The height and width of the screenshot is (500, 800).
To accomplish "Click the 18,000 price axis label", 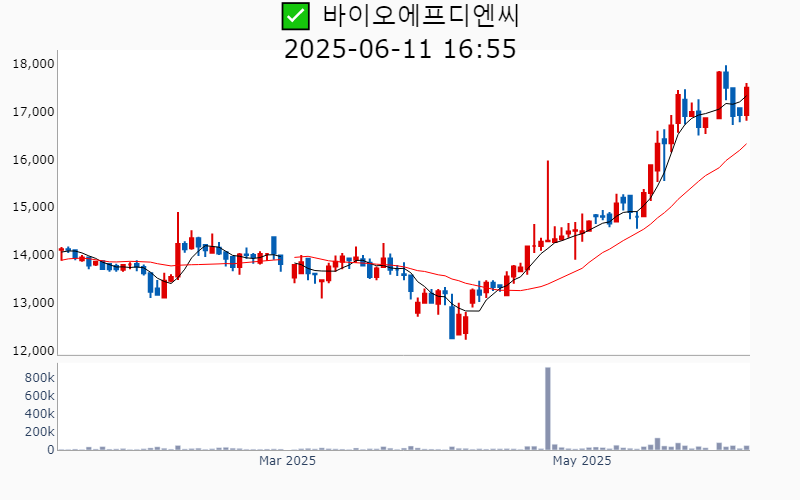I will (x=33, y=64).
